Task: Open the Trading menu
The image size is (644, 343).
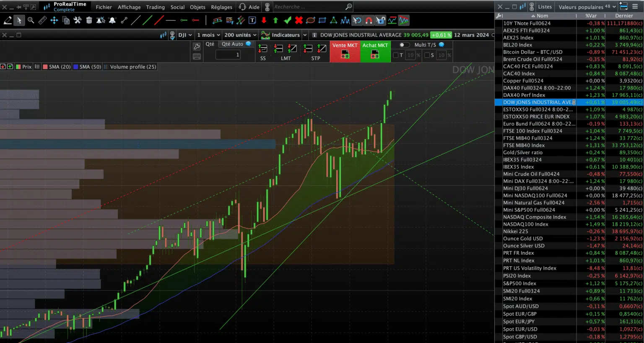Action: (x=155, y=7)
